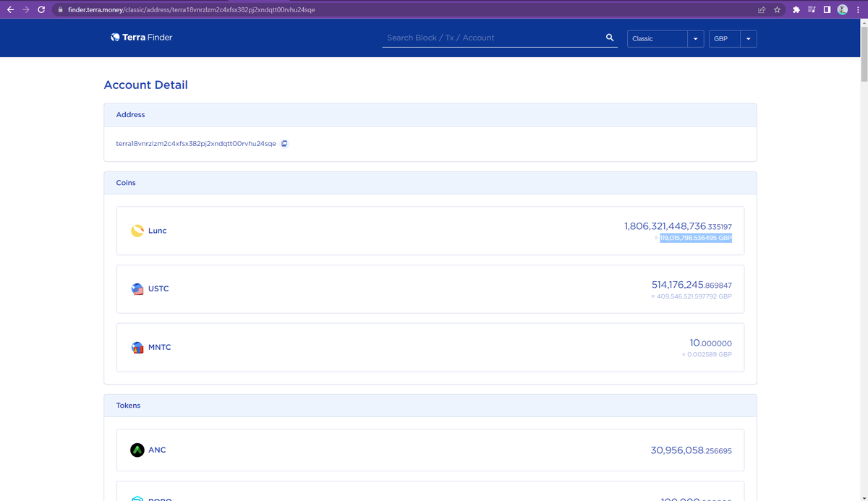Open the browser profile avatar
Image resolution: width=868 pixels, height=501 pixels.
pyautogui.click(x=842, y=10)
